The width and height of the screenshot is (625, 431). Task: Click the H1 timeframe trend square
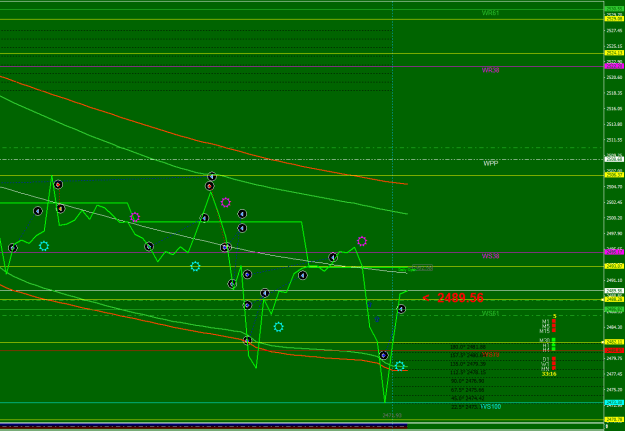click(554, 345)
